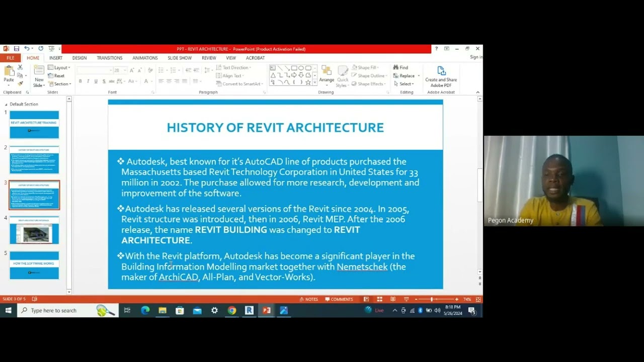Viewport: 644px width, 362px height.
Task: Open PowerPoint Help question mark
Action: click(x=436, y=49)
